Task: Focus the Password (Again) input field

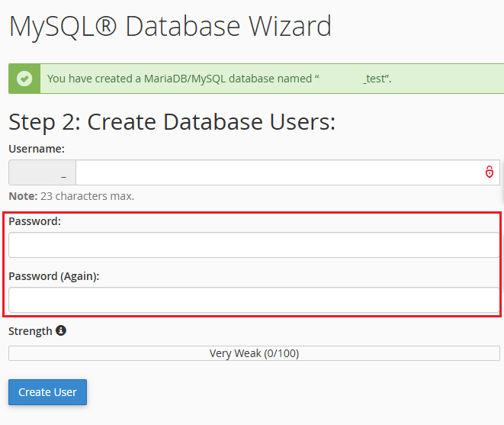Action: click(x=254, y=300)
